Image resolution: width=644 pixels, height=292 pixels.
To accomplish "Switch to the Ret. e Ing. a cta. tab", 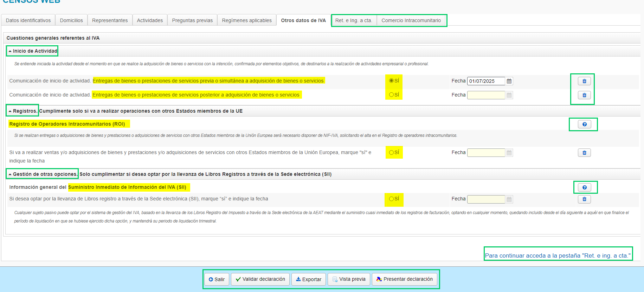I will (x=353, y=20).
